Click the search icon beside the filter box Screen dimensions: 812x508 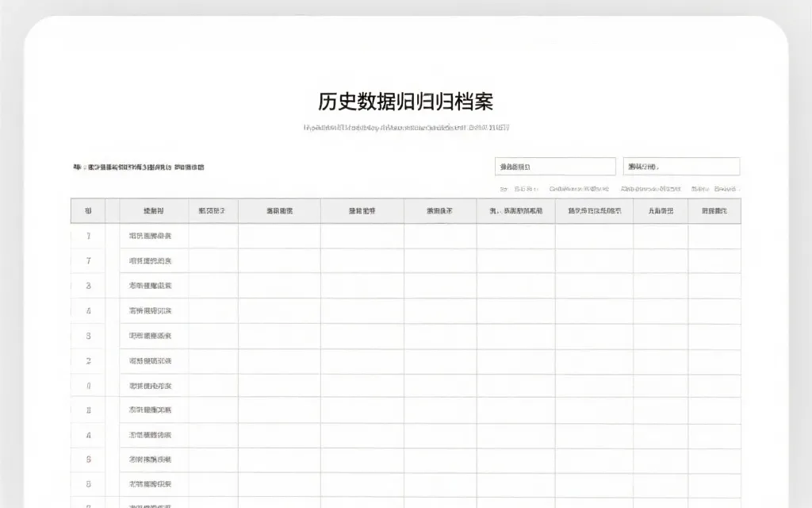504,190
